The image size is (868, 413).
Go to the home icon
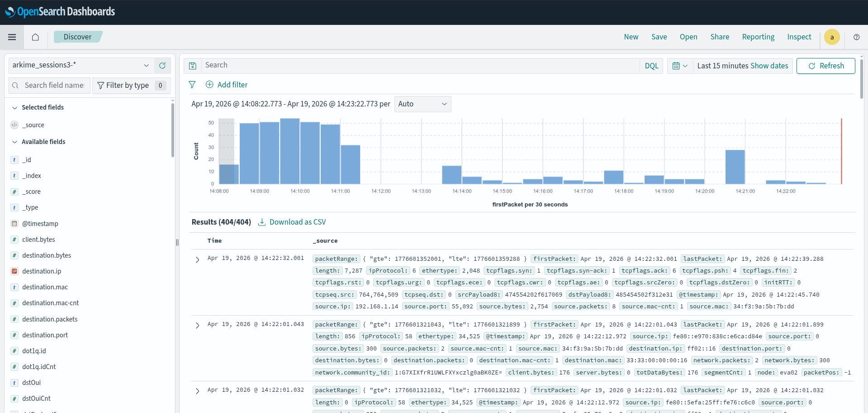point(35,37)
